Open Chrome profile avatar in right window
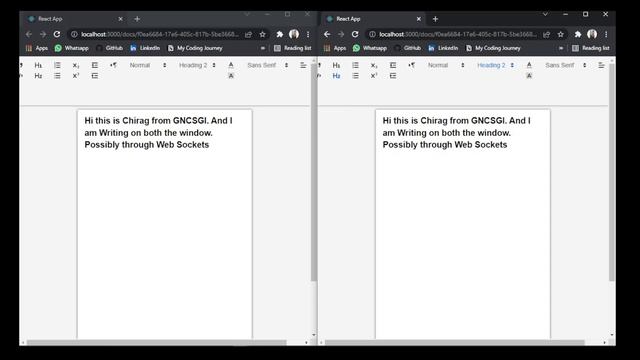 click(592, 34)
